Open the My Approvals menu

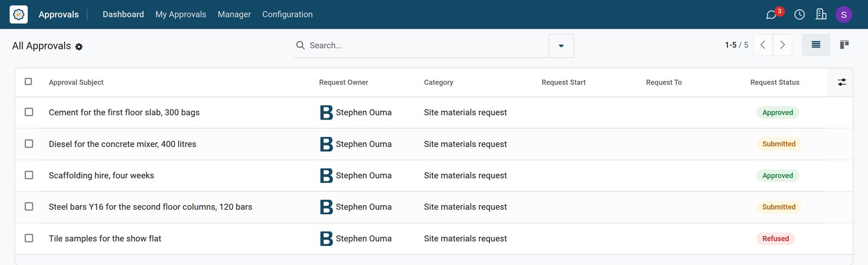pyautogui.click(x=181, y=14)
